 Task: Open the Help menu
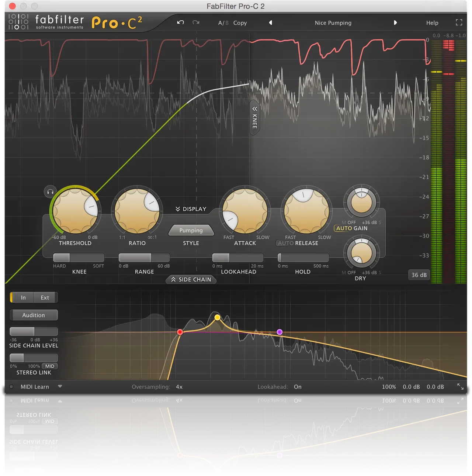[x=432, y=23]
